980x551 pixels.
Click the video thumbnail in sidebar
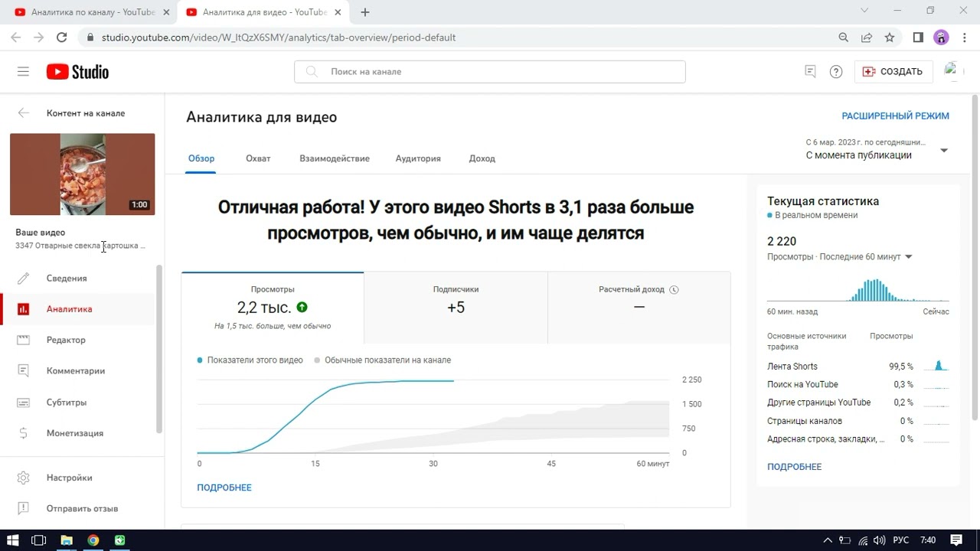click(x=83, y=174)
